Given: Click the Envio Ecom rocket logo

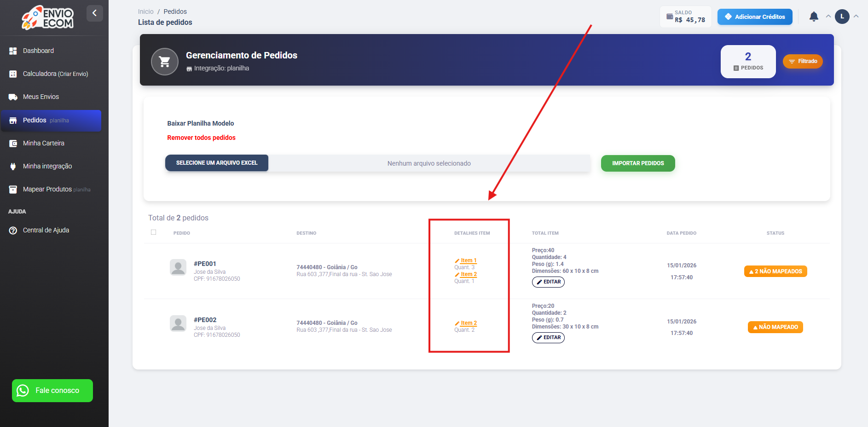Looking at the screenshot, I should [x=47, y=17].
